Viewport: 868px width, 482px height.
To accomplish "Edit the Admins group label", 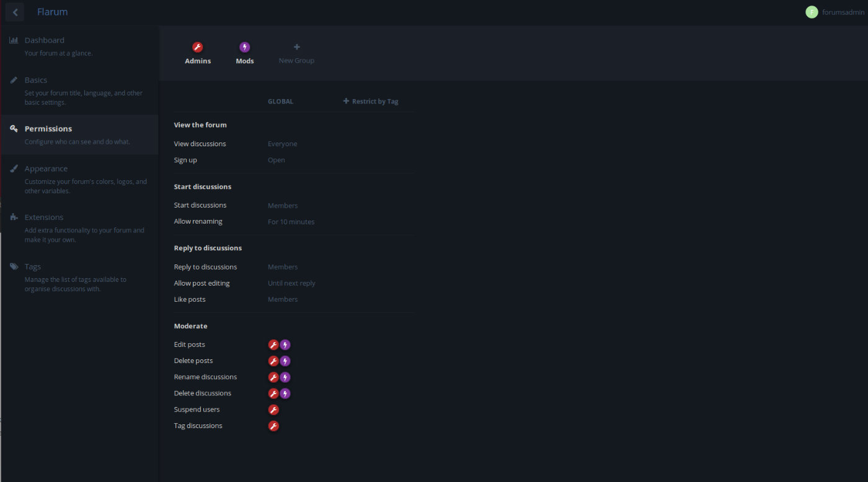I will [198, 61].
